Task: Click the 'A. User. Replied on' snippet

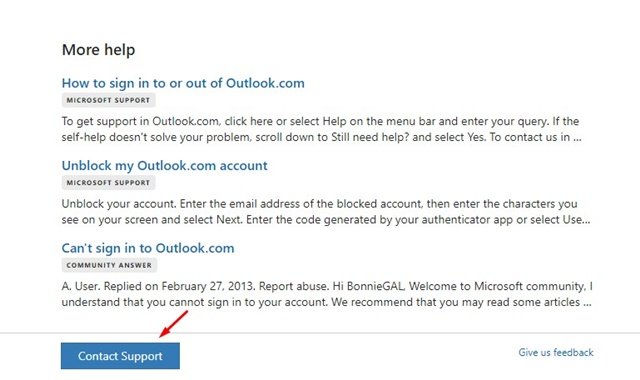Action: pyautogui.click(x=327, y=294)
